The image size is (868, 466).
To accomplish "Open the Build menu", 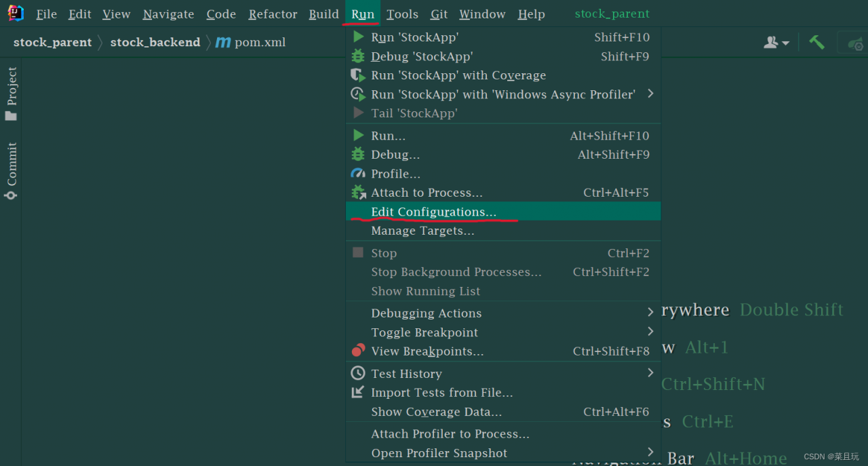I will click(x=323, y=14).
